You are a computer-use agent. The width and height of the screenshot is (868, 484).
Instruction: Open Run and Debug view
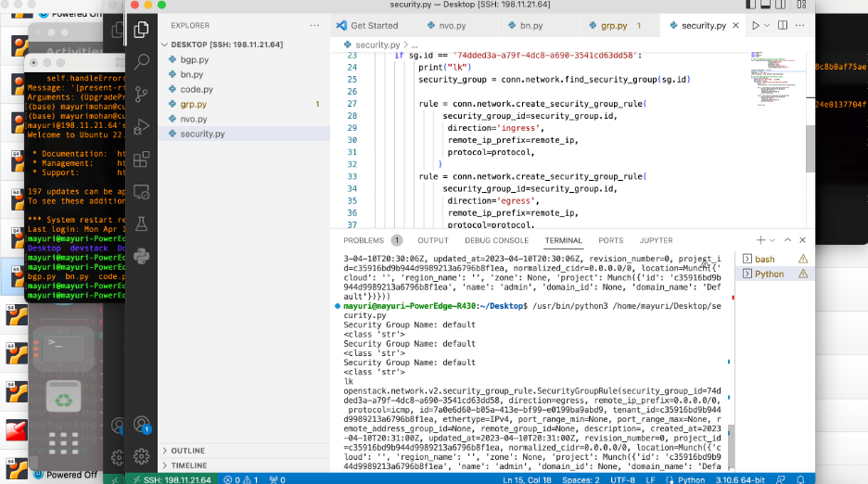pos(141,127)
